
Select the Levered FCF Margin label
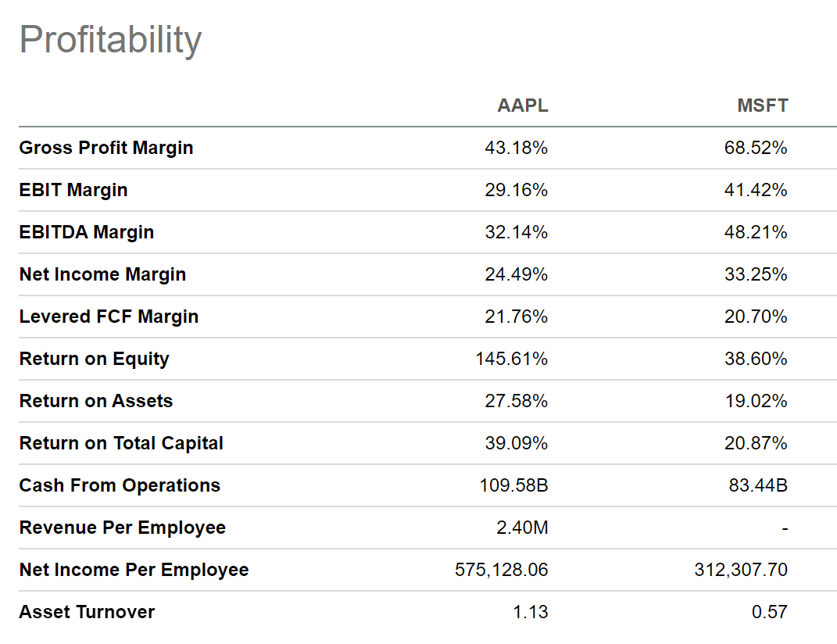[109, 317]
